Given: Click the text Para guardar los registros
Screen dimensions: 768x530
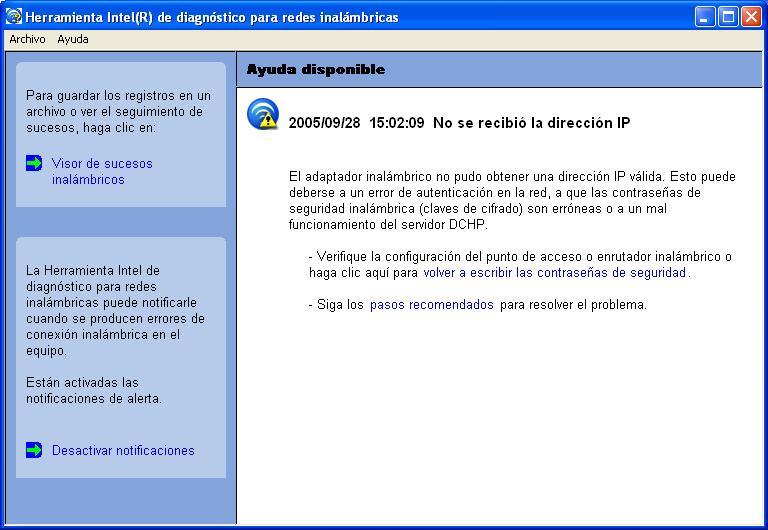Looking at the screenshot, I should coord(119,111).
